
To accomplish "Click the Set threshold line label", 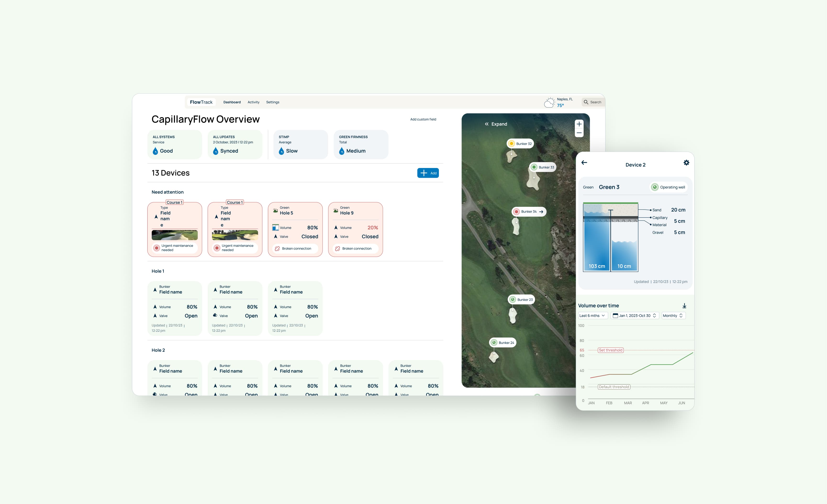I will tap(610, 350).
